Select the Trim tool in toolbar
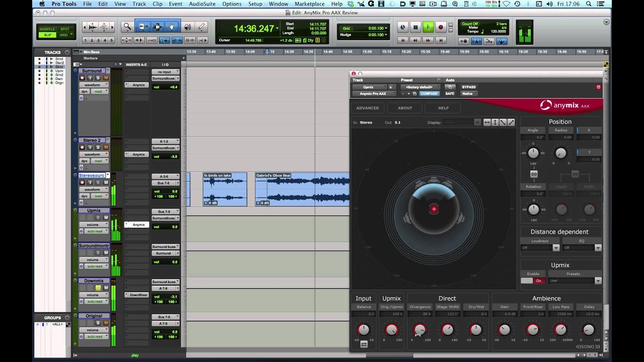Screen dimensions: 644x362 pyautogui.click(x=143, y=27)
